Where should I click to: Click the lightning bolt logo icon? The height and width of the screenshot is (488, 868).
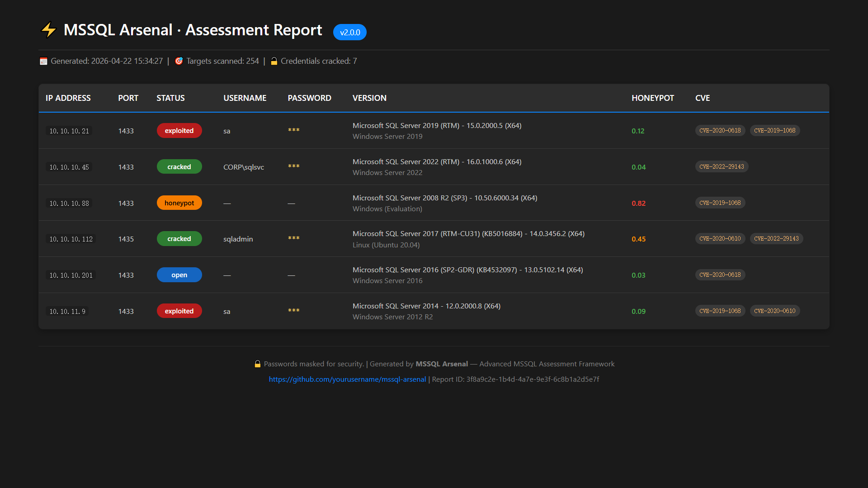48,30
